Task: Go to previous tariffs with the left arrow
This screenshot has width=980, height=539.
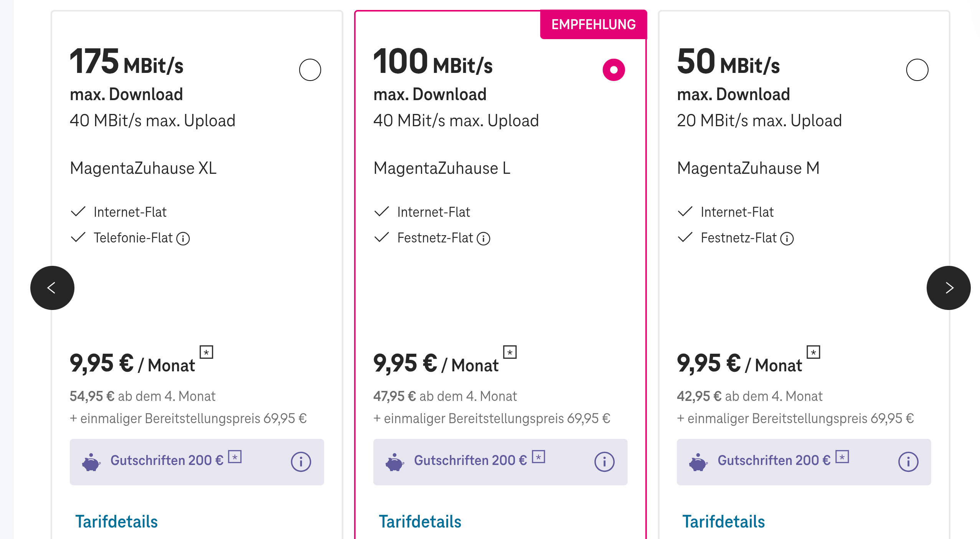Action: 52,288
